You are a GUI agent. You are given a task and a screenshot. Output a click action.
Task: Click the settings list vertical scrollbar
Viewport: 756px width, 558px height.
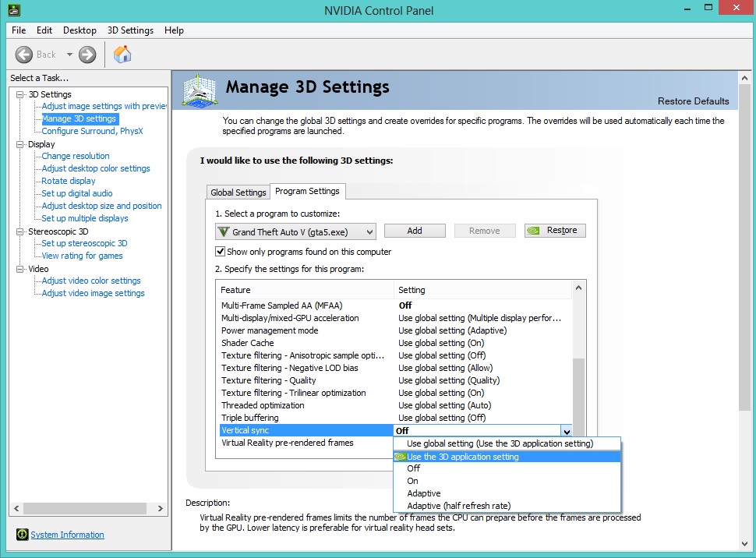click(578, 390)
